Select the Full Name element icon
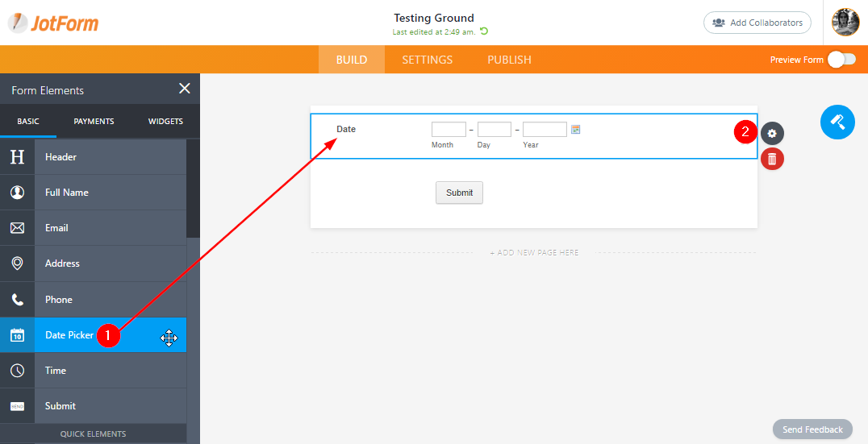Image resolution: width=868 pixels, height=444 pixels. [x=17, y=193]
